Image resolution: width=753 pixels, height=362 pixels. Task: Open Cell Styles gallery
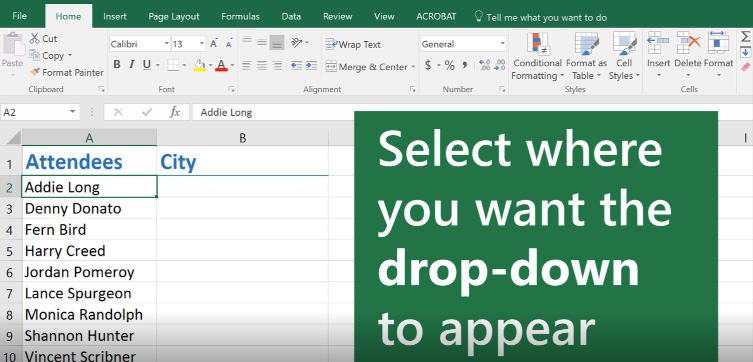click(x=624, y=57)
